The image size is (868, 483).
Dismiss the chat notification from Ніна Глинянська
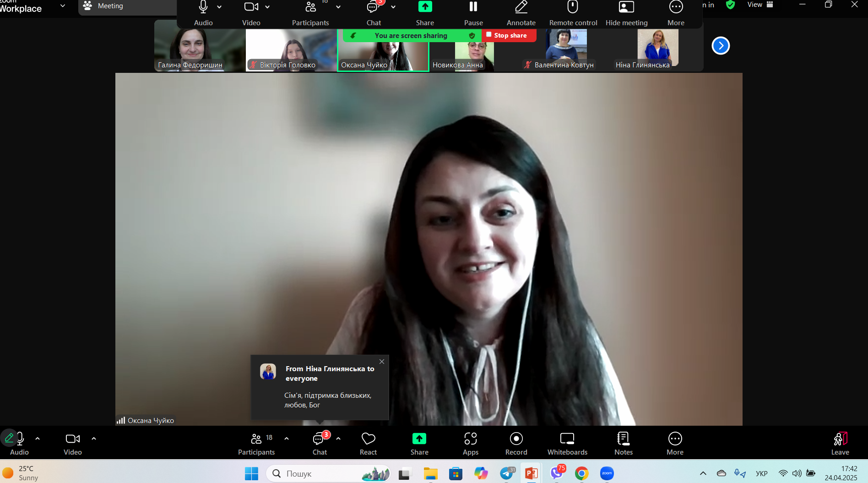click(x=382, y=362)
